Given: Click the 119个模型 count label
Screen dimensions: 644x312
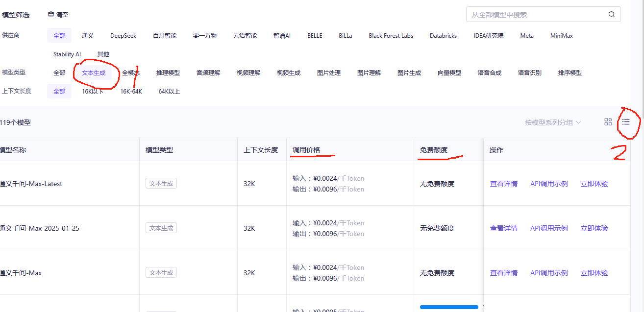Looking at the screenshot, I should [x=15, y=122].
